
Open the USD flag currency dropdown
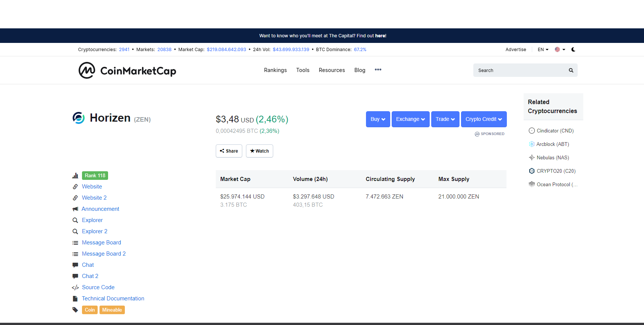pyautogui.click(x=560, y=49)
